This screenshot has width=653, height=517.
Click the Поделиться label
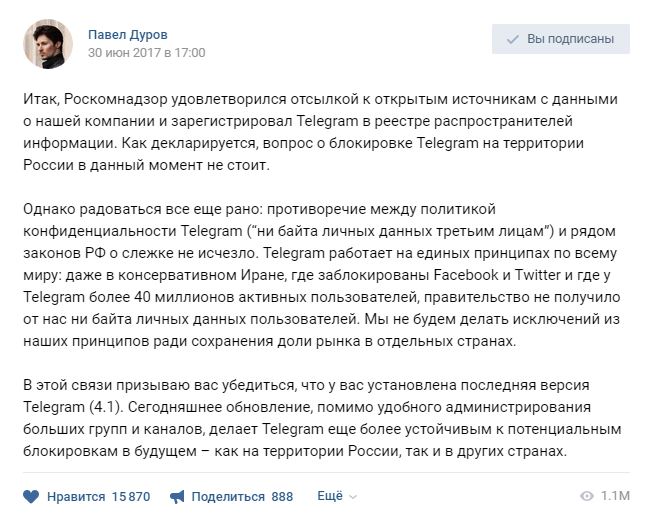(228, 497)
